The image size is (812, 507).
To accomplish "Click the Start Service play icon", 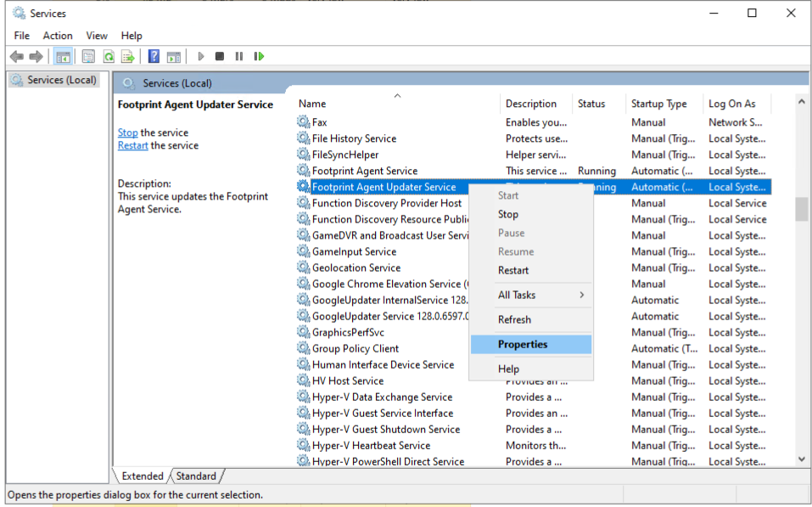I will [201, 56].
